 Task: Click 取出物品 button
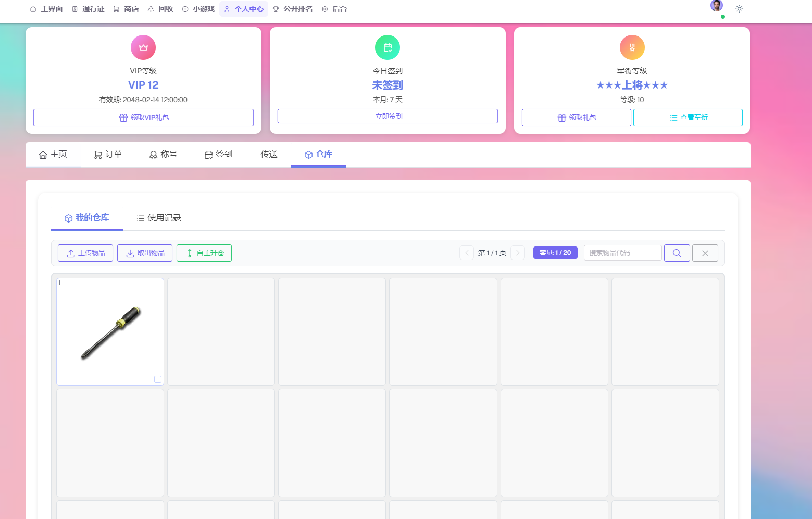pyautogui.click(x=145, y=253)
